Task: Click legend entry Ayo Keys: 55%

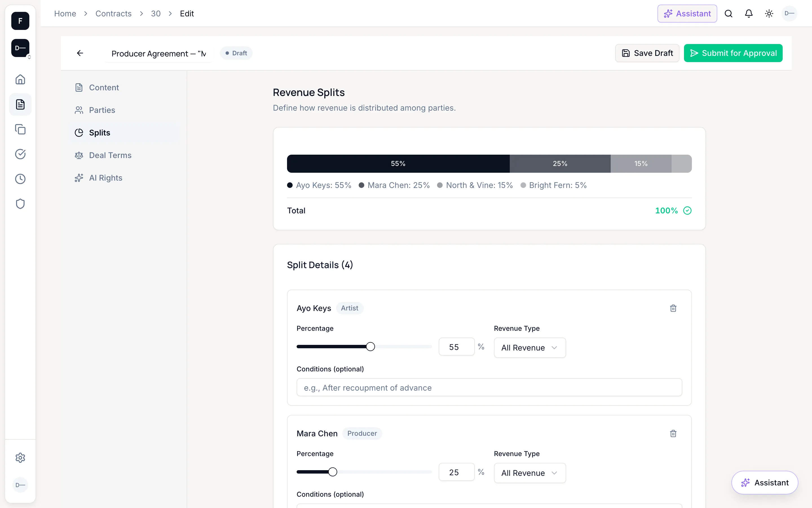Action: click(319, 185)
